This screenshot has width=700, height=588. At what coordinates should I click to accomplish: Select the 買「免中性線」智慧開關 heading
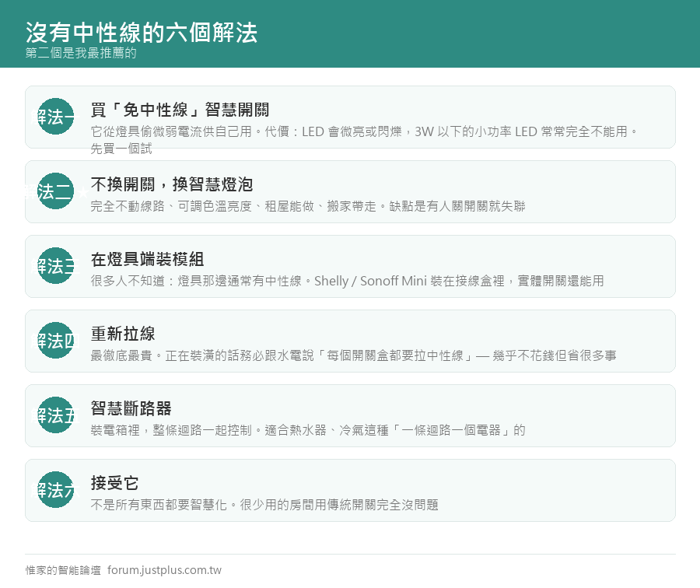click(x=180, y=110)
